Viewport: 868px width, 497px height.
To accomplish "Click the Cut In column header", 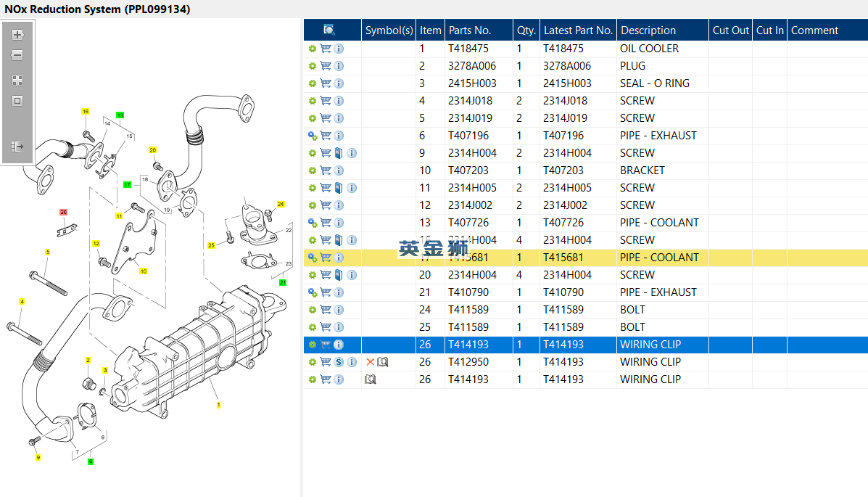I will (x=770, y=30).
